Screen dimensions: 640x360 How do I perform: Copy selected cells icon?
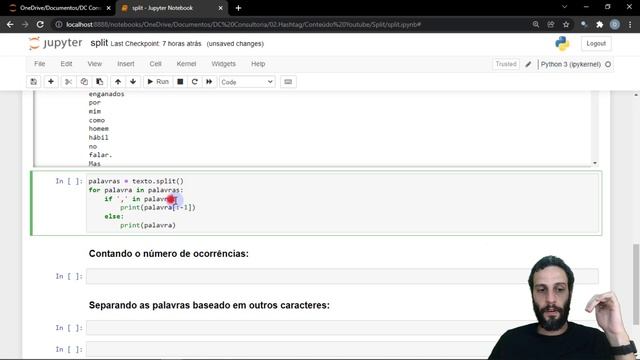point(84,82)
